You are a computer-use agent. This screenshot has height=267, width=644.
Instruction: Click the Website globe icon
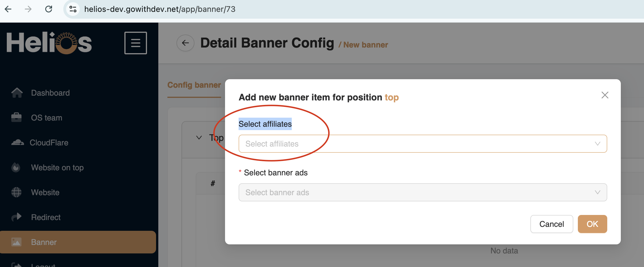(x=16, y=192)
